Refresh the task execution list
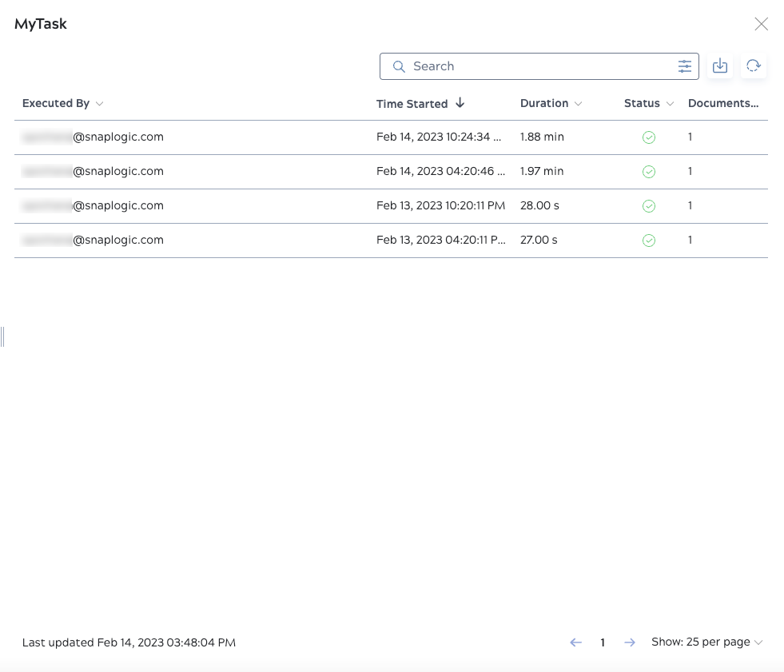This screenshot has width=784, height=672. (753, 66)
